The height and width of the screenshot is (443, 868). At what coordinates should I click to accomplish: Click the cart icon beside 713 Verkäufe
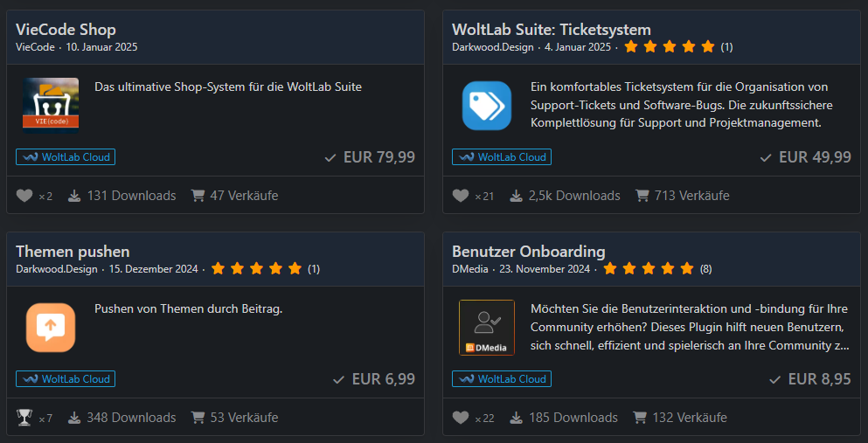(642, 196)
